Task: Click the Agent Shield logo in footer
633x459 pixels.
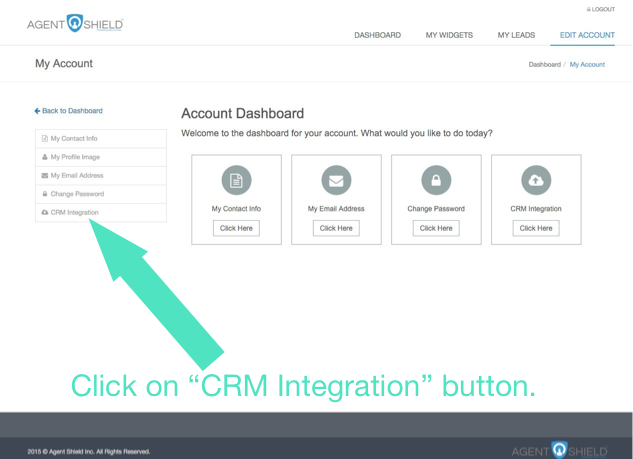Action: coord(560,450)
